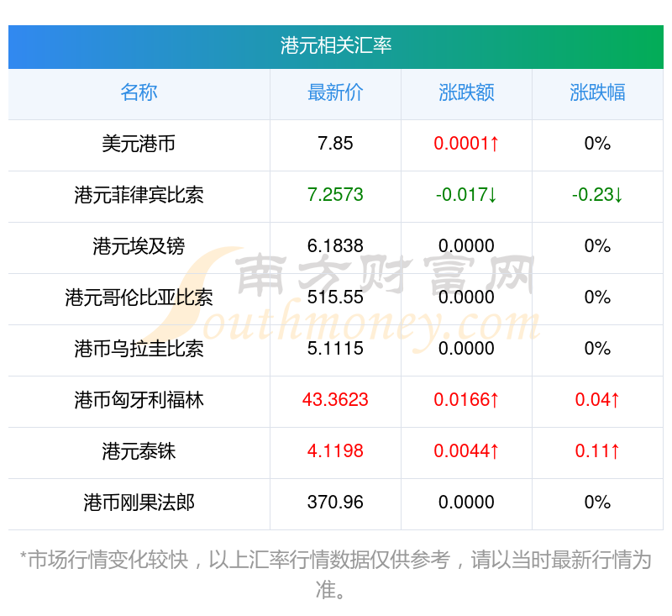Click 0.0000 in the 港元哥伦比亚比索 row

pos(466,297)
